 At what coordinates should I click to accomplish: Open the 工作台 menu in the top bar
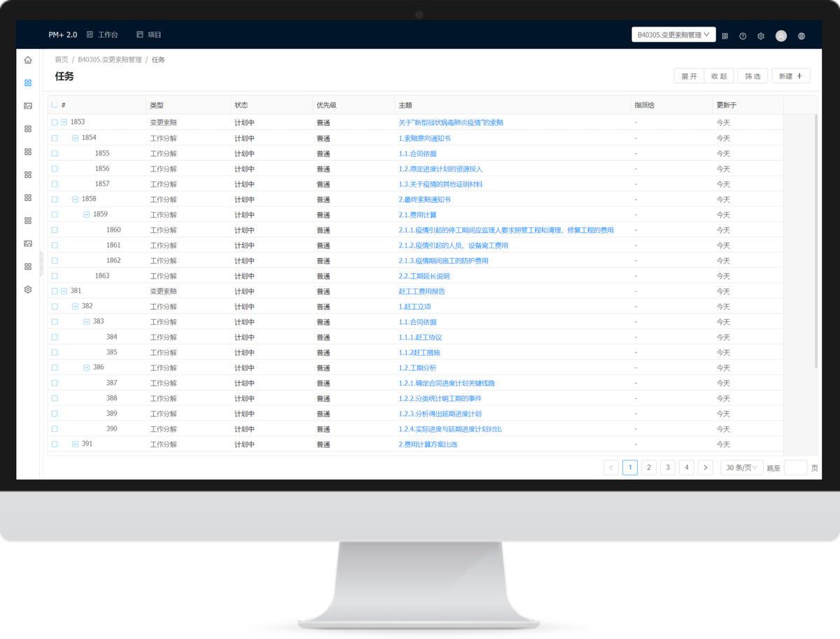click(x=102, y=34)
